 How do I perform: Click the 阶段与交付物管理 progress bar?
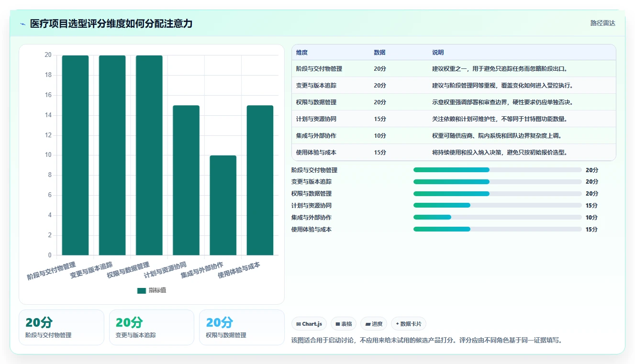pyautogui.click(x=498, y=170)
